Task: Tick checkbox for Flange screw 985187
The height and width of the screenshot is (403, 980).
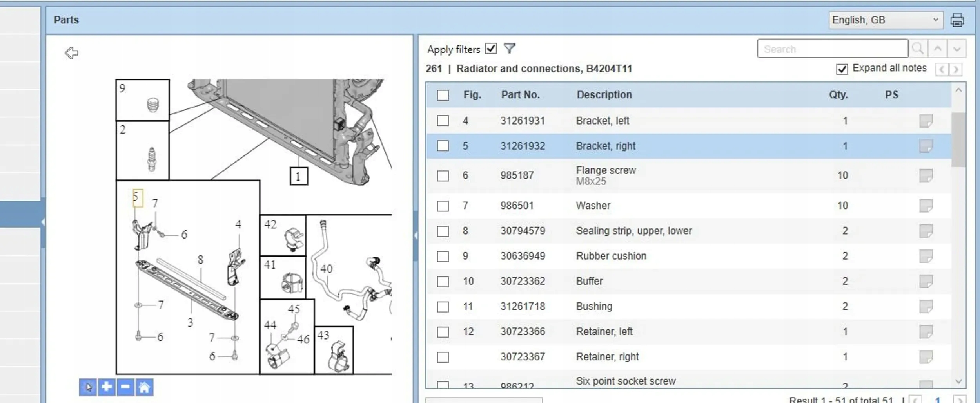Action: click(x=443, y=176)
